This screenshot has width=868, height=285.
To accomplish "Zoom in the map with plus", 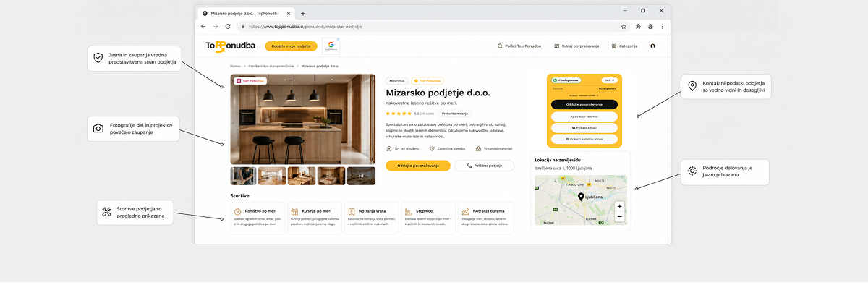I will point(619,206).
